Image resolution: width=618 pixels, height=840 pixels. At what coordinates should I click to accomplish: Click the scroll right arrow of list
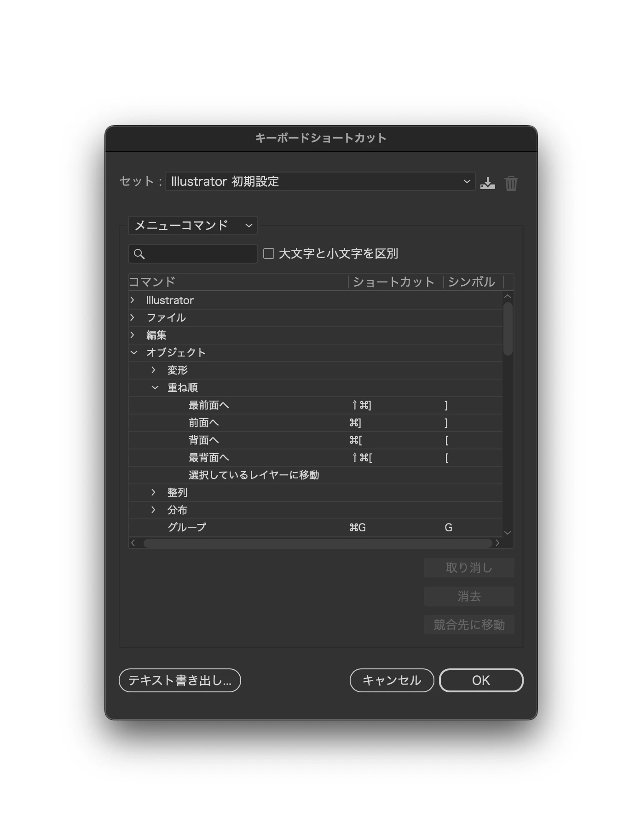click(497, 543)
